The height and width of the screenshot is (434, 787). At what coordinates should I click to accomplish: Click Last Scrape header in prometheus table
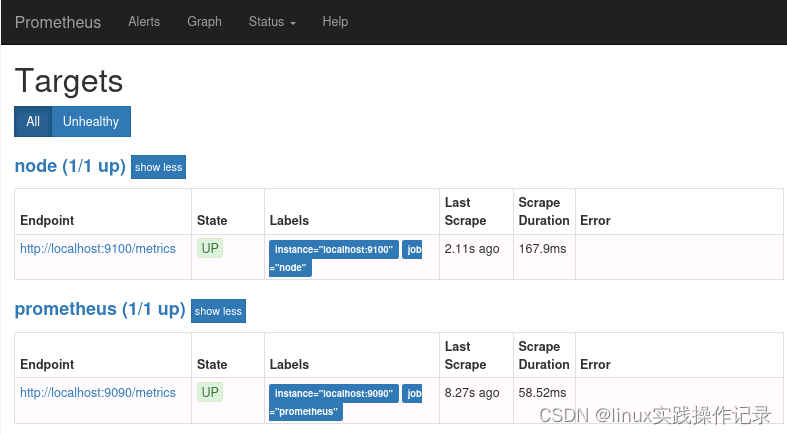pyautogui.click(x=465, y=355)
